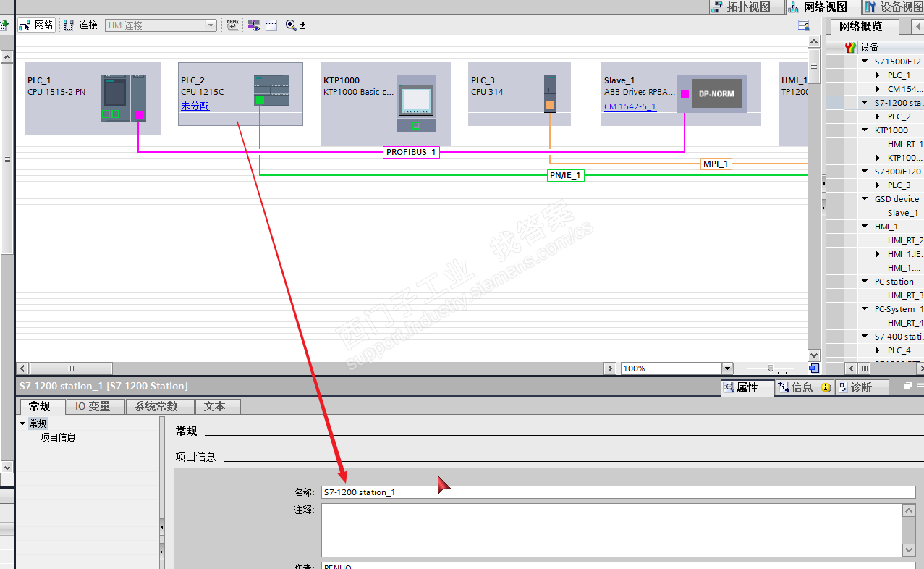Open the HMI连接 connection type dropdown
Screen dimensions: 924x569
point(211,25)
